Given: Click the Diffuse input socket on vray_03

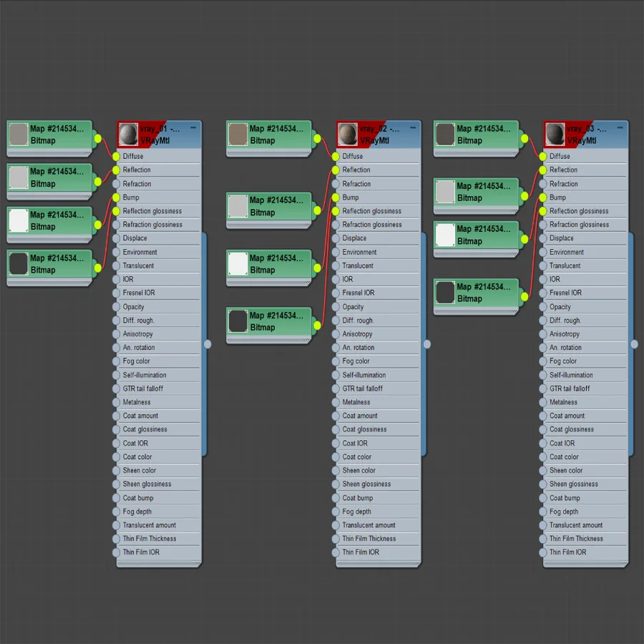Looking at the screenshot, I should click(543, 157).
